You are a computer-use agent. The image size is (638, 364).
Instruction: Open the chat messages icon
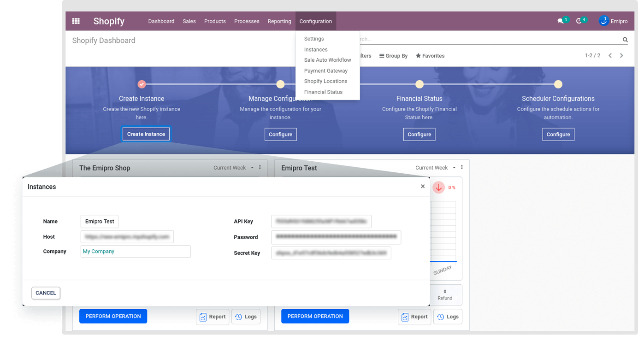561,21
